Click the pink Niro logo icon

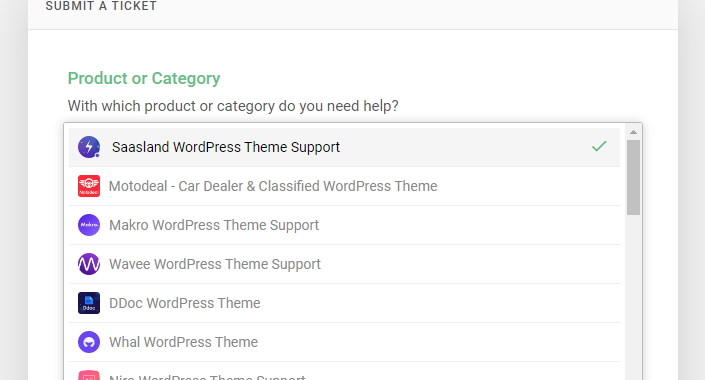point(89,375)
